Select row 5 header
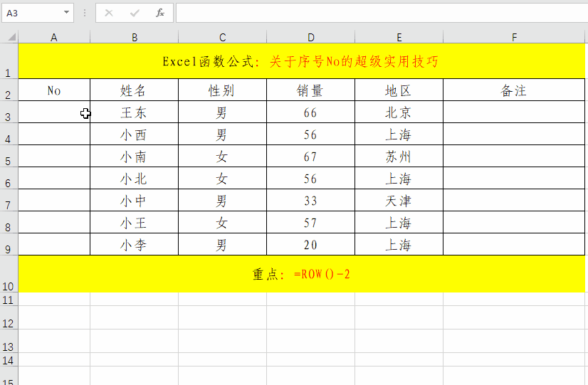Screen dimensions: 588x385 tap(9, 157)
